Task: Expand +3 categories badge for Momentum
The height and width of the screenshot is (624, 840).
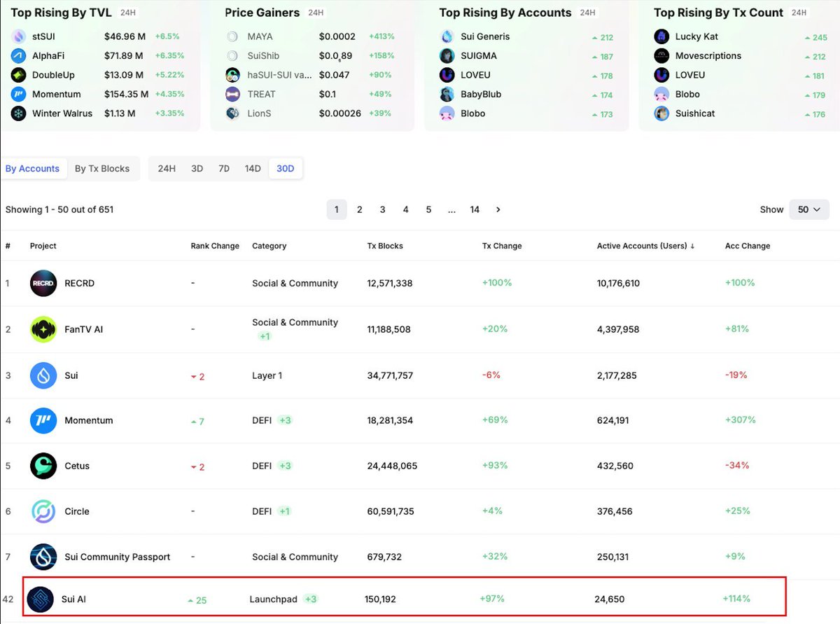Action: click(285, 420)
